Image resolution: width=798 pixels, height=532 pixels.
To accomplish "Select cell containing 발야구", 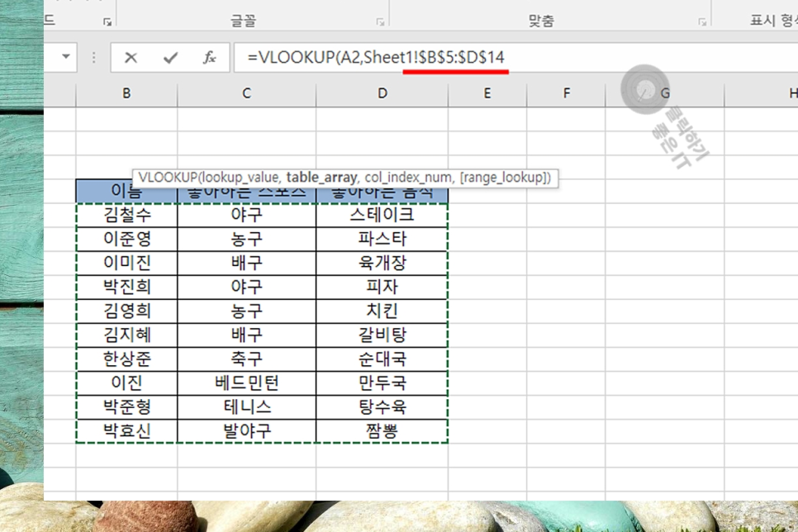I will (x=246, y=431).
